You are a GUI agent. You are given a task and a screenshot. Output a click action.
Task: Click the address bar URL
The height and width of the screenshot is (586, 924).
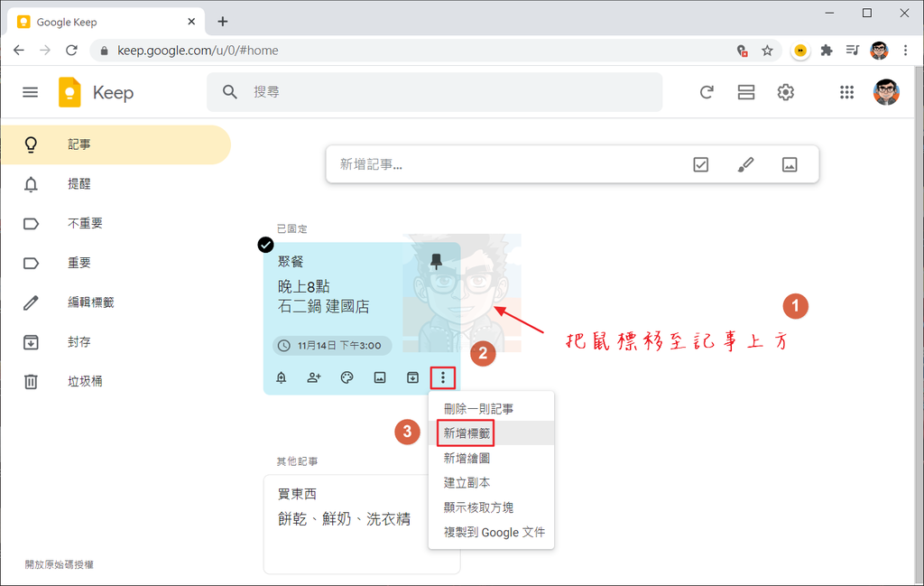tap(198, 51)
